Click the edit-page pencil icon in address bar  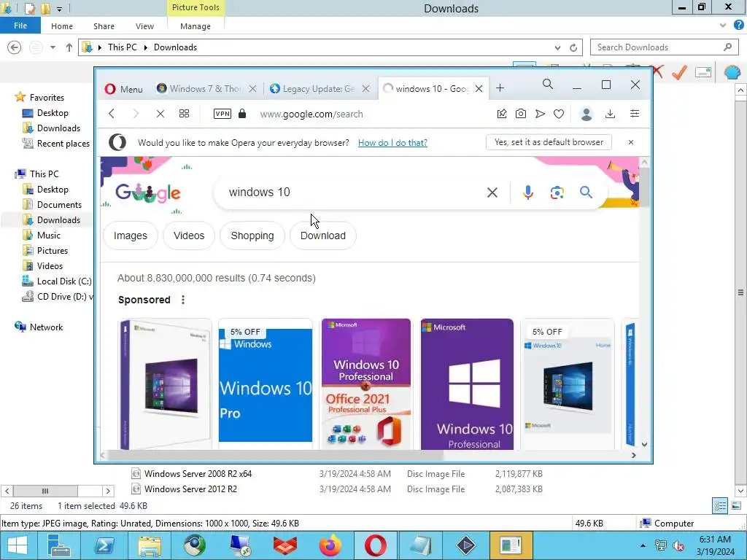pos(502,114)
